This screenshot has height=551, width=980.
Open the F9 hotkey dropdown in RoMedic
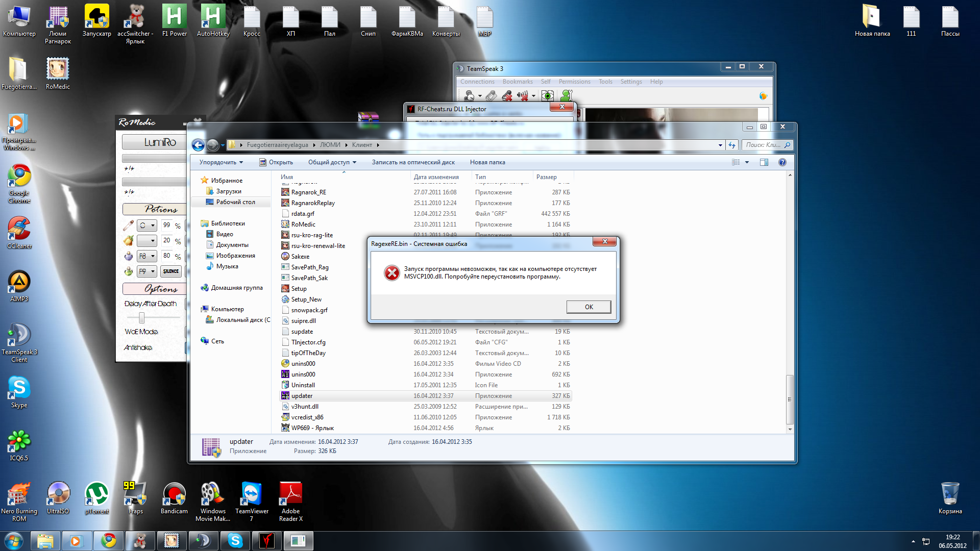click(x=147, y=271)
